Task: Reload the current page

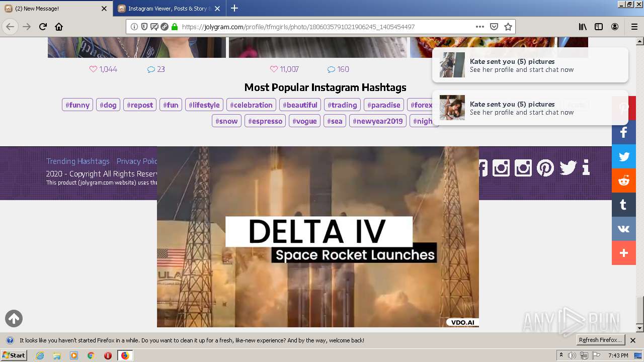Action: click(x=43, y=27)
